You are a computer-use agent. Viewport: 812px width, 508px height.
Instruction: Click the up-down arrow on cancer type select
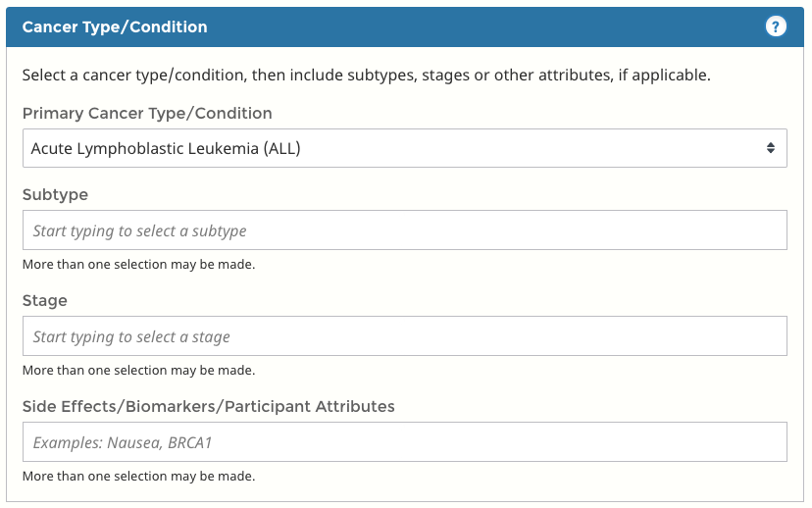(771, 148)
